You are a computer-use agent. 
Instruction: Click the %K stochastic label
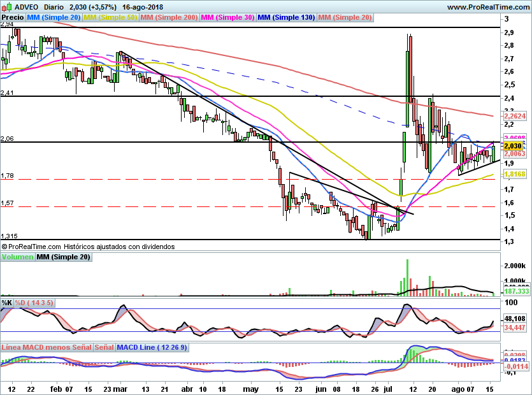7,303
